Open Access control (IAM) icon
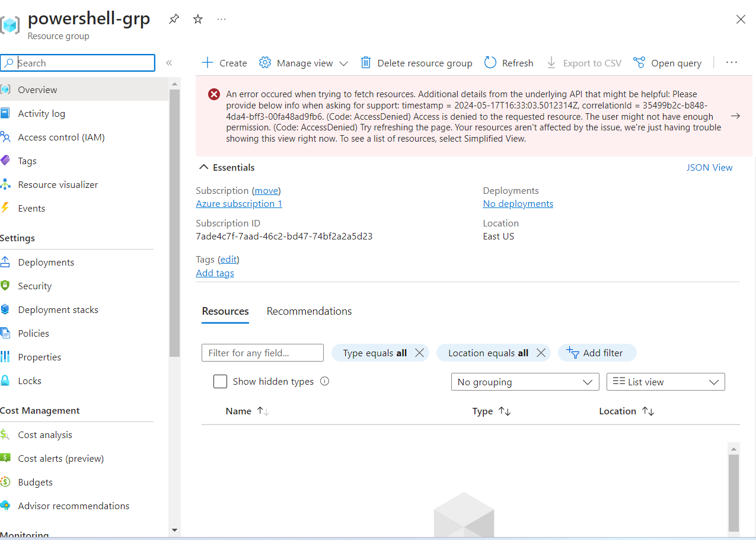This screenshot has height=540, width=756. [x=5, y=137]
